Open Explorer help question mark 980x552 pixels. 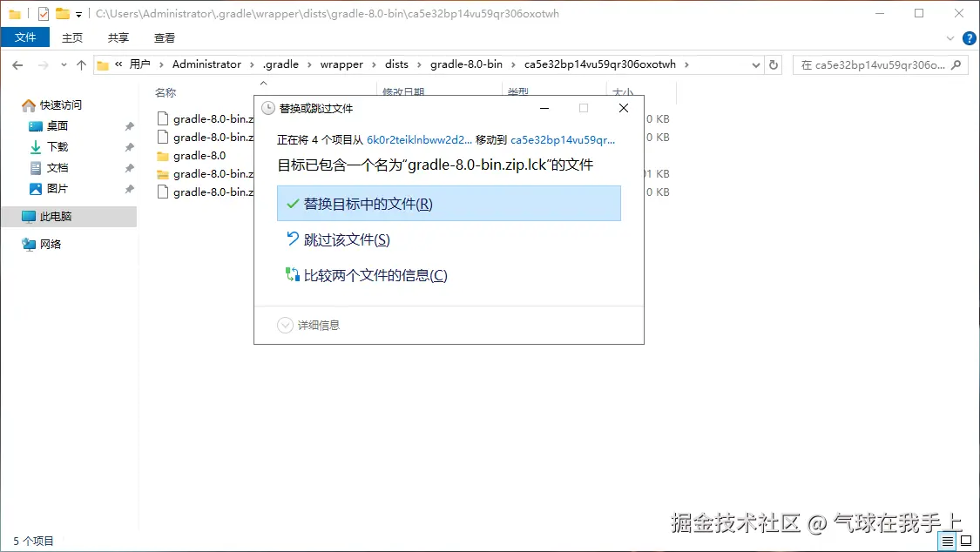[969, 38]
